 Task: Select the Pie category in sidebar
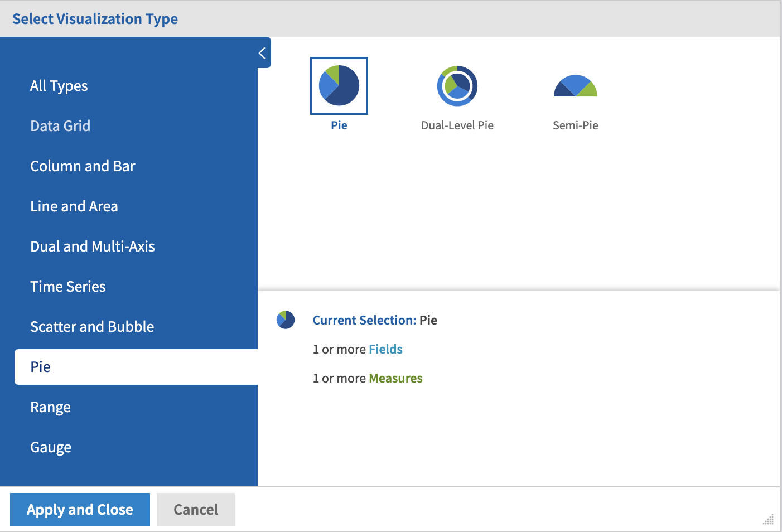pyautogui.click(x=136, y=367)
